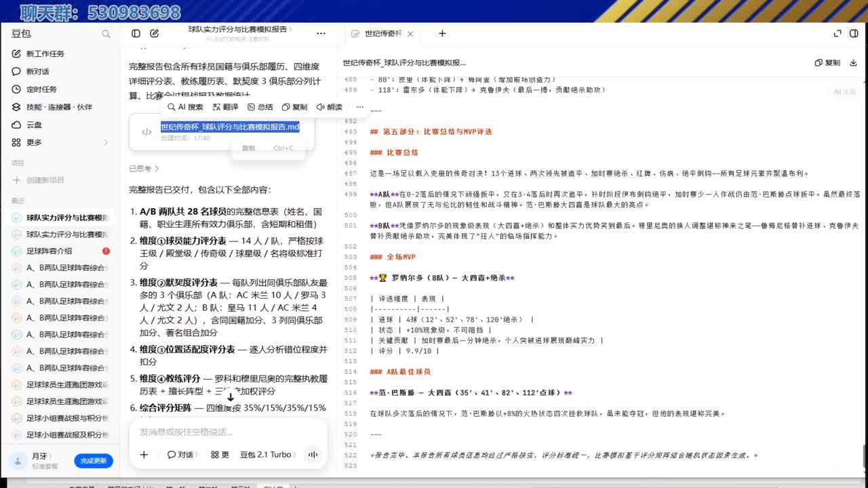Click the '| 评分 | 9.9/10 |' table row
Viewport: 868px width, 488px height.
(405, 351)
